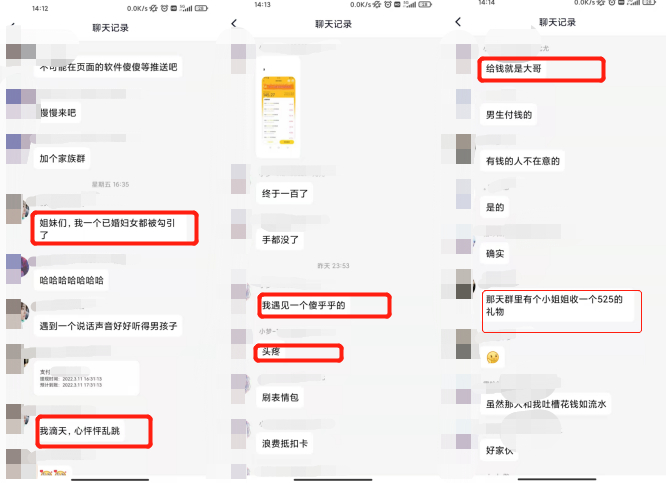Tap the message 有钱的人不在意的

(522, 161)
